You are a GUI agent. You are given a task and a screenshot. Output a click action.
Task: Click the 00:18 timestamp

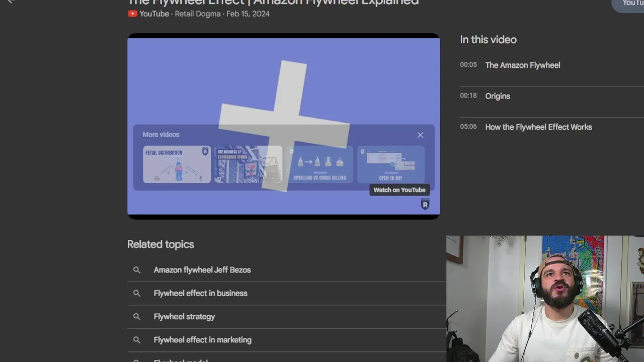[468, 96]
